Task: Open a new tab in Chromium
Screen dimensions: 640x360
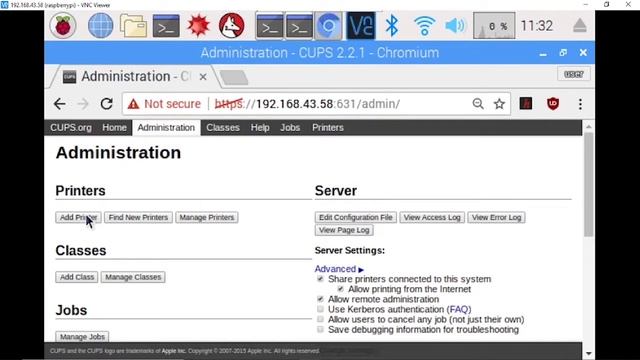Action: pos(234,77)
